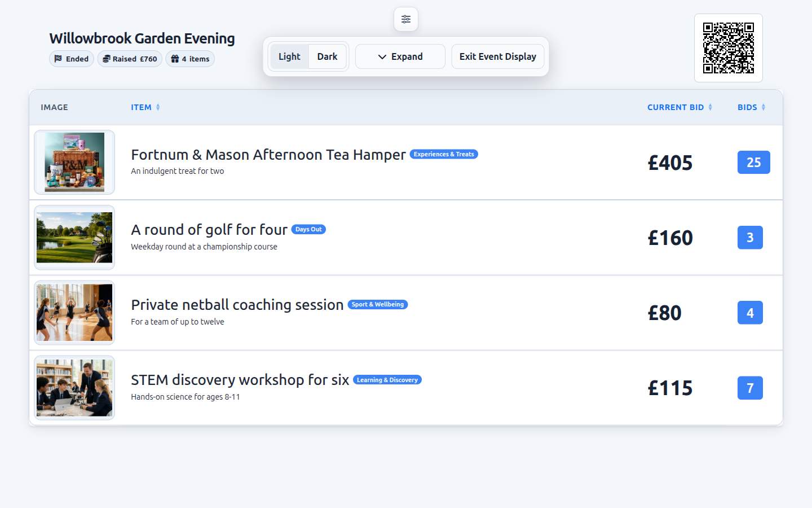Click the Experiences & Treats category tag
Image resolution: width=812 pixels, height=508 pixels.
click(x=444, y=154)
